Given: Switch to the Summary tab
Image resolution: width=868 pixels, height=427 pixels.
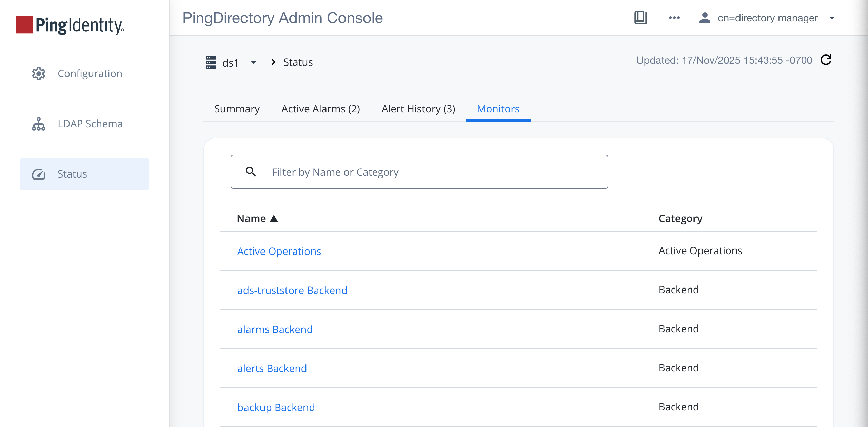Looking at the screenshot, I should tap(236, 109).
